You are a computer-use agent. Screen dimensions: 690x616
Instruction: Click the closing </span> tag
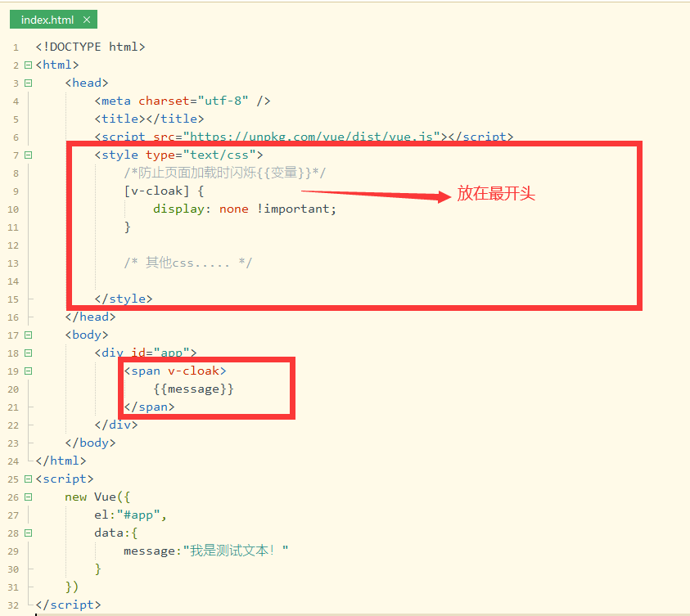(x=149, y=407)
